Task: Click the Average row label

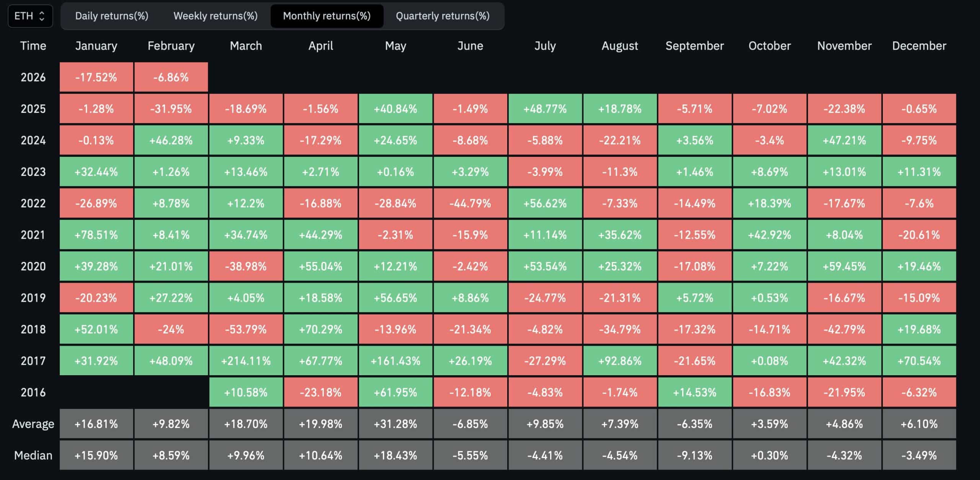Action: coord(33,423)
